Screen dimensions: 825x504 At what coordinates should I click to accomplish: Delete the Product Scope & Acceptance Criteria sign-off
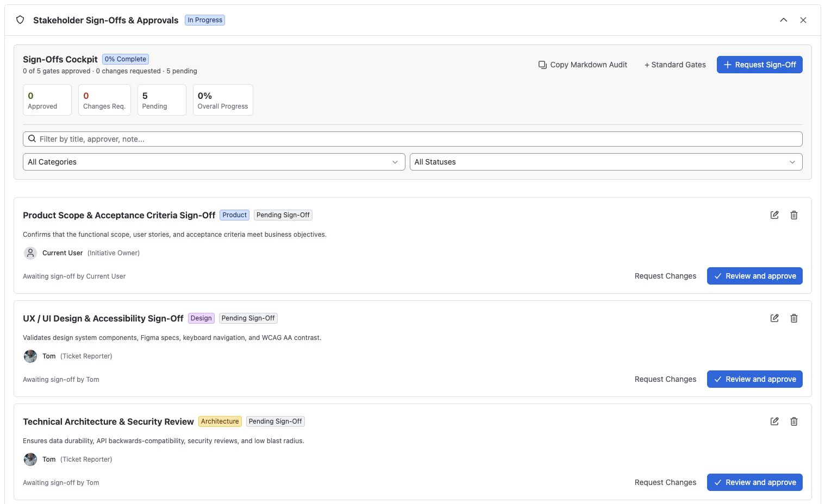tap(794, 215)
